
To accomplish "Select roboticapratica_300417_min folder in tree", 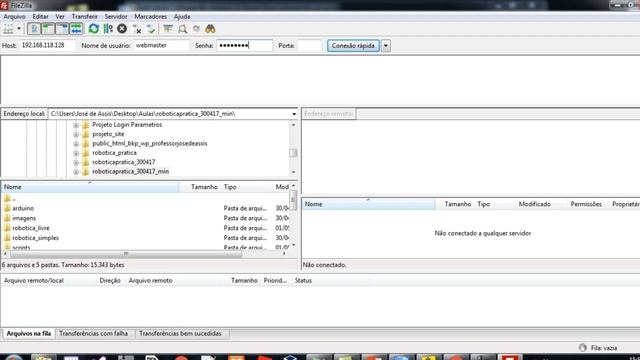I will 130,171.
